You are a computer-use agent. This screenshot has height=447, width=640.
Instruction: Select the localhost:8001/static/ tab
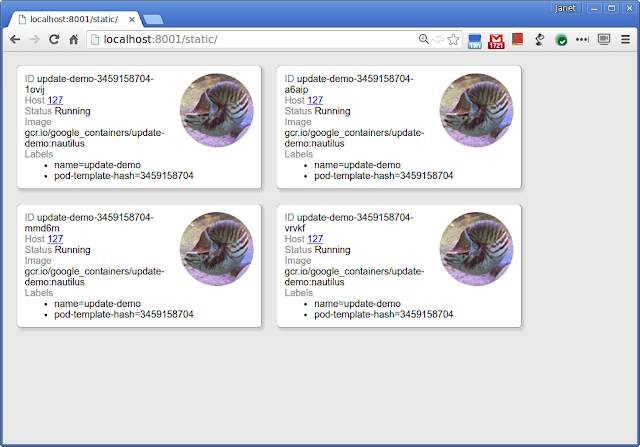point(76,19)
